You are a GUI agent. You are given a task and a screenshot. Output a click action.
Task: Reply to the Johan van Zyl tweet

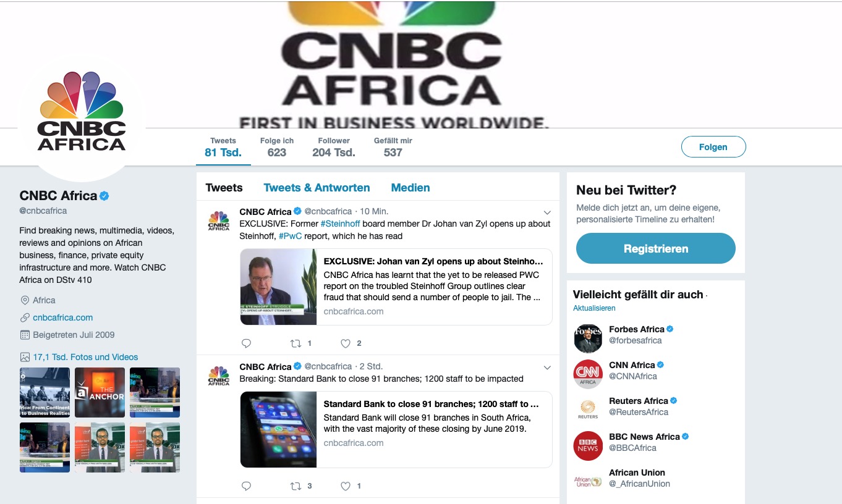click(246, 343)
